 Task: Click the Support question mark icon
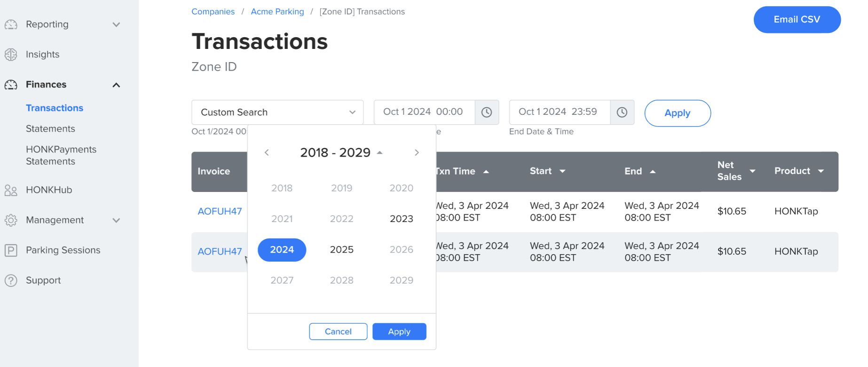click(11, 280)
